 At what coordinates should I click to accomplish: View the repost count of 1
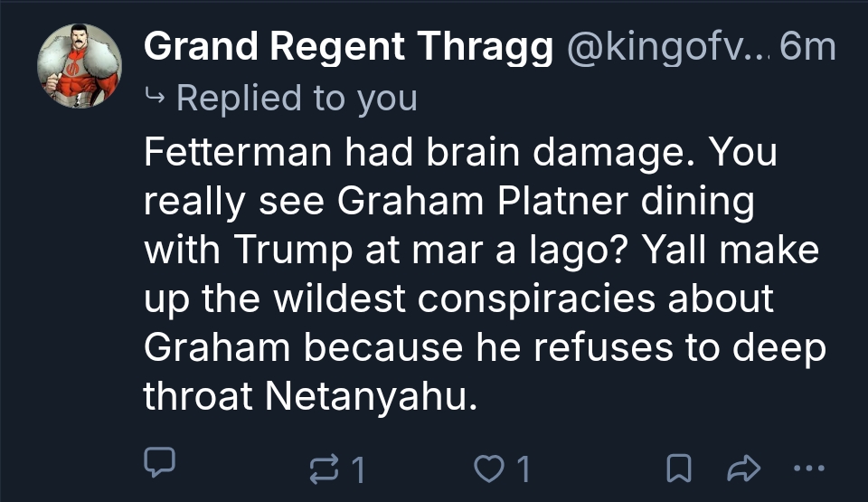[x=357, y=469]
